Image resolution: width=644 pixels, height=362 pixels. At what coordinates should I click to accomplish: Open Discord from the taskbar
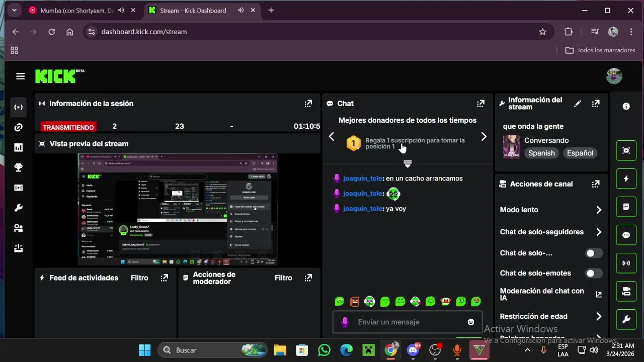click(413, 350)
